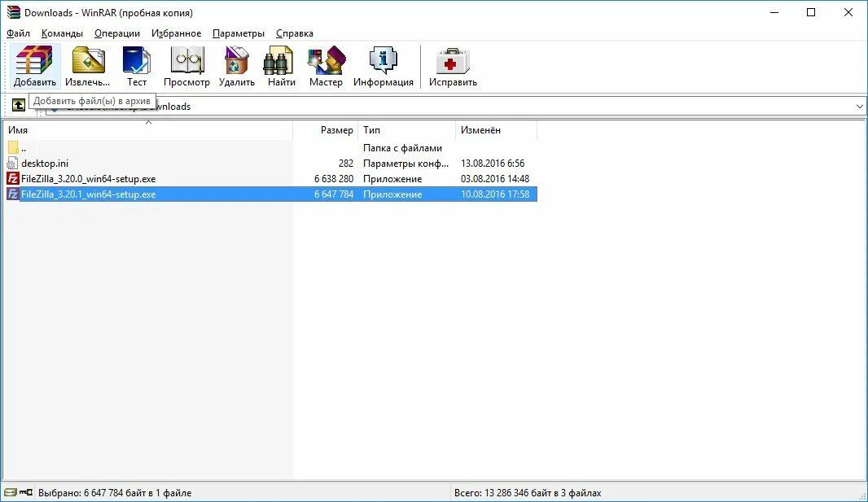This screenshot has height=502, width=868.
Task: Select FileZilla_3.20.0_win64-setup.exe file name
Action: [x=89, y=178]
